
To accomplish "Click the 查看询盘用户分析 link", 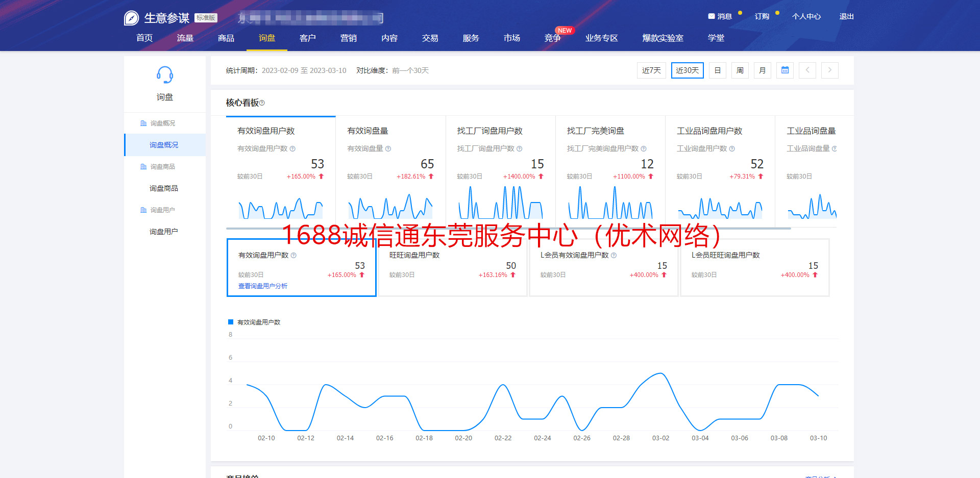I will (x=262, y=286).
